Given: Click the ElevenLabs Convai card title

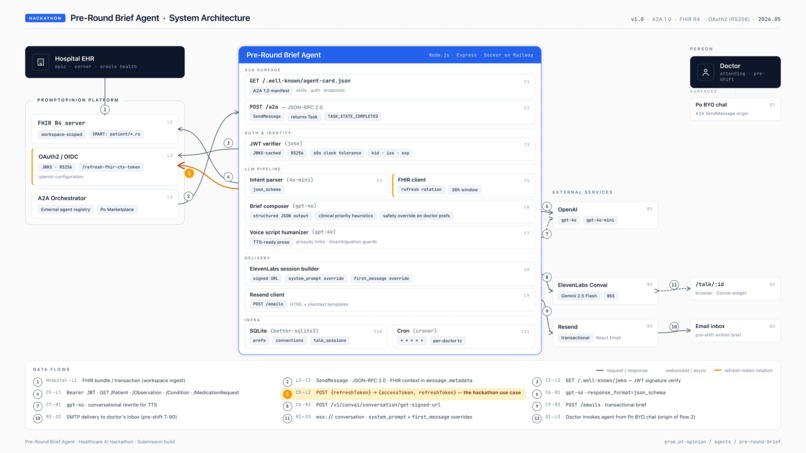Looking at the screenshot, I should point(582,285).
